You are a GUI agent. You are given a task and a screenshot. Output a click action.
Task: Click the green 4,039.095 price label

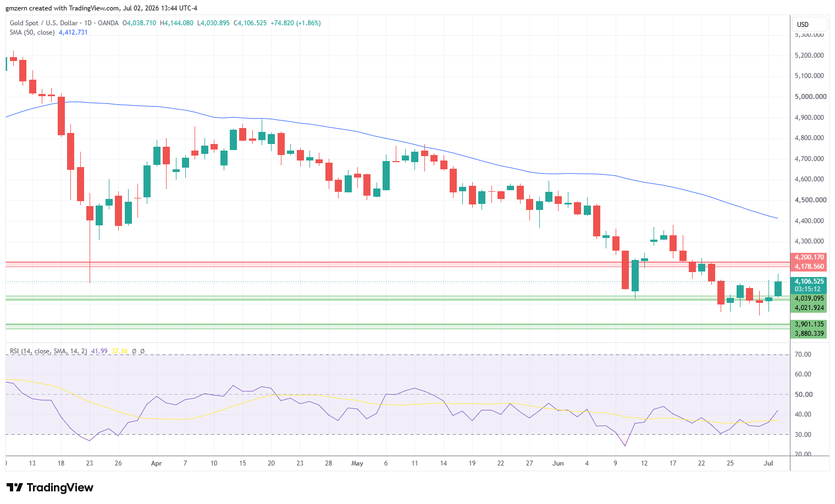[x=809, y=298]
